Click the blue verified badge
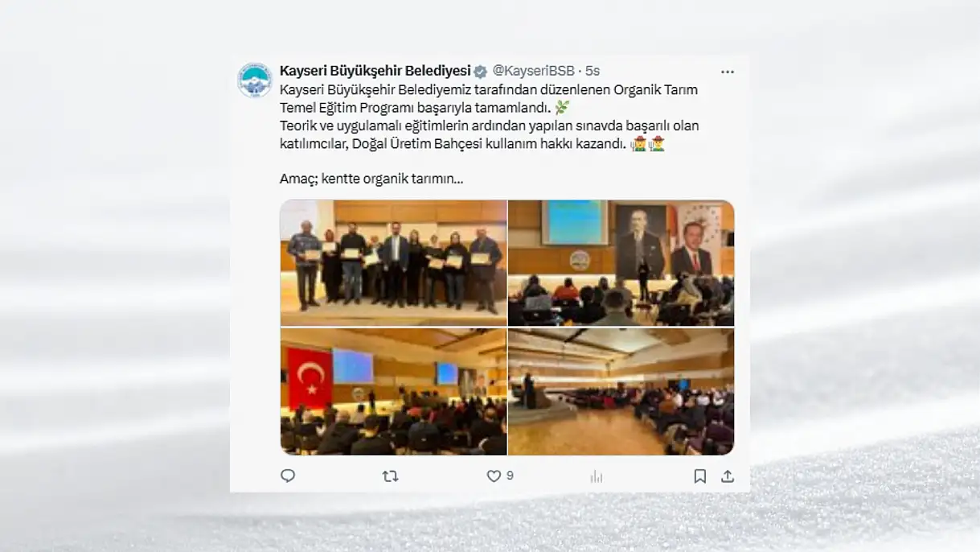980x552 pixels. tap(480, 72)
